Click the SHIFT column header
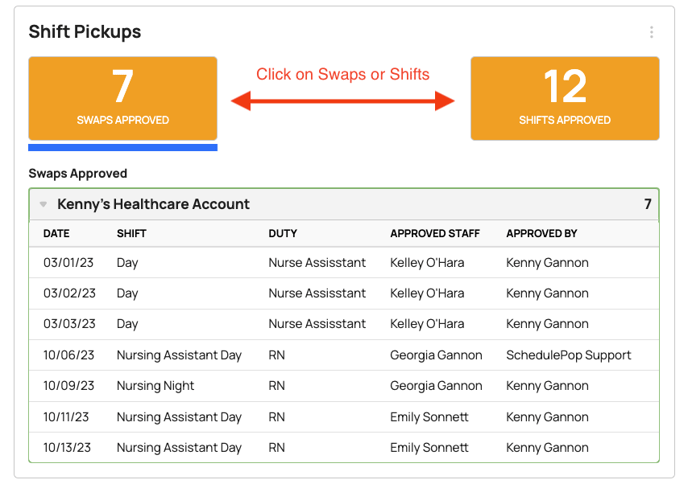The height and width of the screenshot is (484, 688). pos(131,233)
